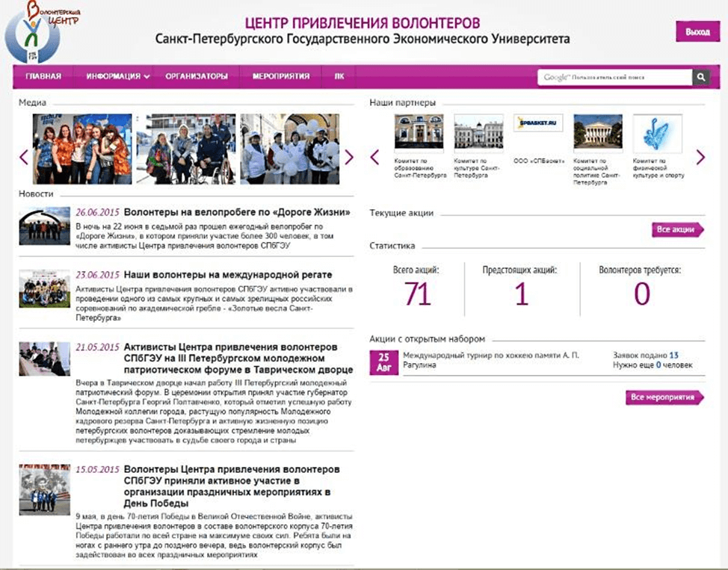The image size is (728, 570).
Task: Open partner Комитет по социальной политике thumbnail
Action: coord(598,131)
